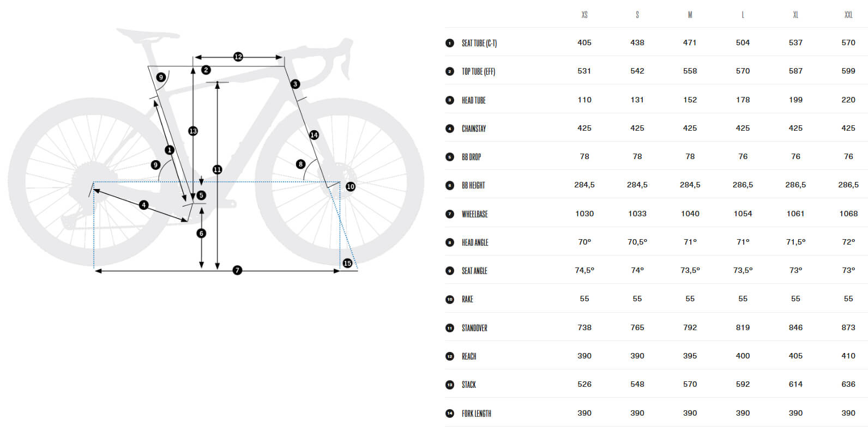Click the number 15 marker near front wheel
The height and width of the screenshot is (432, 868).
[x=347, y=263]
